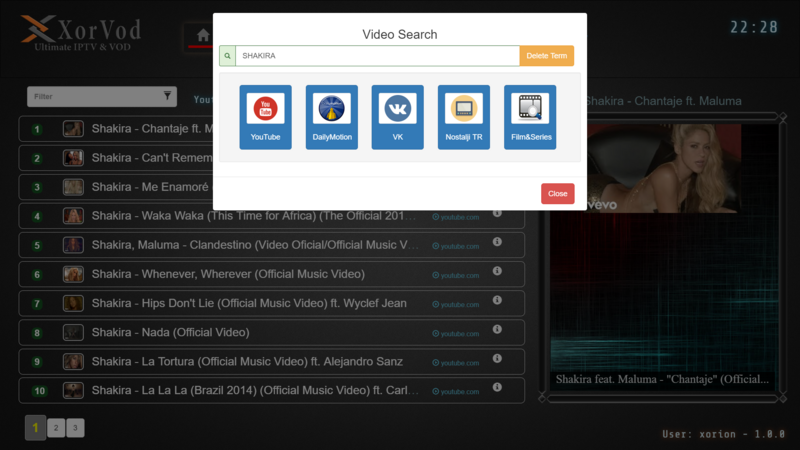Click preview caption Shakira feat. Maluma
Viewport: 800px width, 450px height.
[662, 379]
